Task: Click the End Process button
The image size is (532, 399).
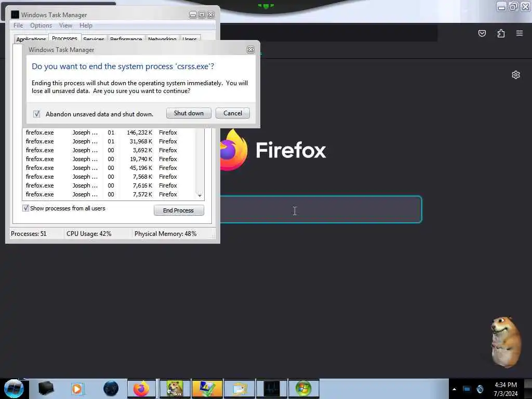Action: pos(179,210)
